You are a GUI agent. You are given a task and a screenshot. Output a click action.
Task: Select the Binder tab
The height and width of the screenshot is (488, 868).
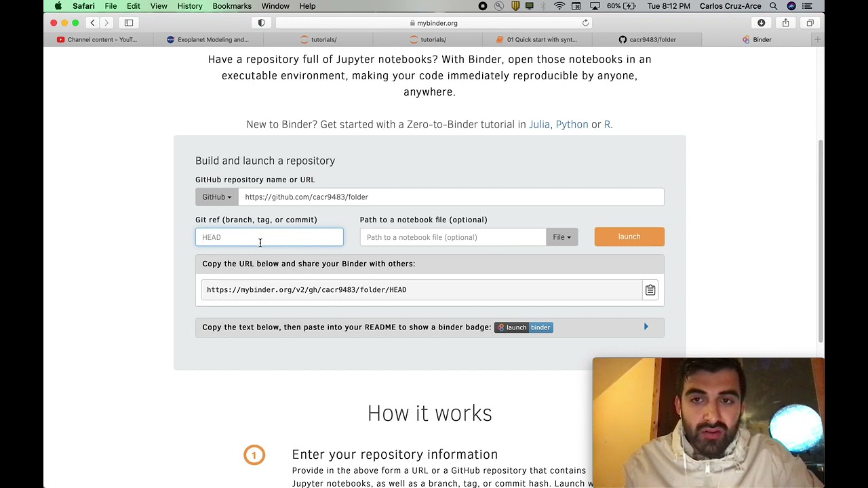click(757, 39)
